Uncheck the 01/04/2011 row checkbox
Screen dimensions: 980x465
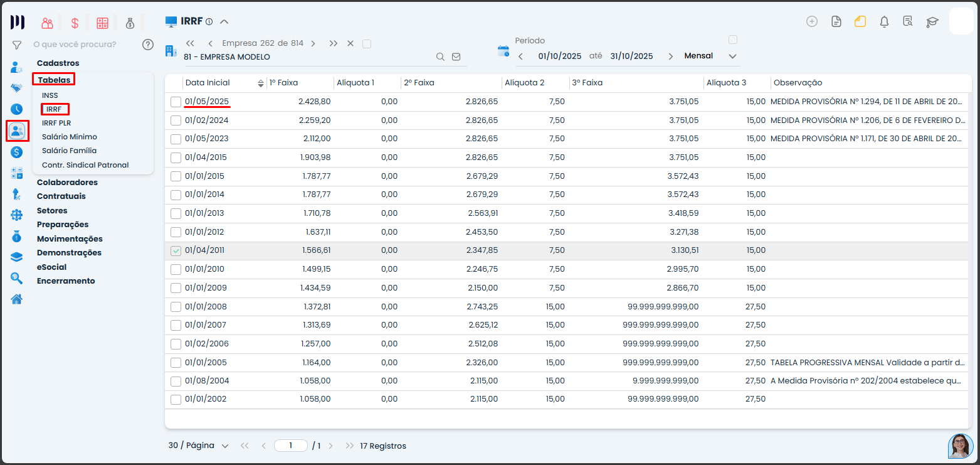176,251
